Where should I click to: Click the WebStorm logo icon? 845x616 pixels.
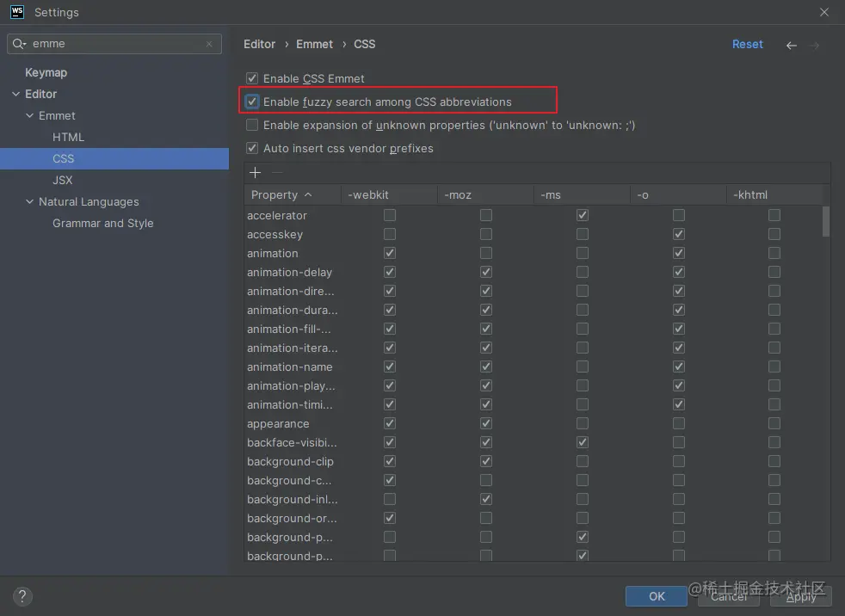(x=16, y=12)
